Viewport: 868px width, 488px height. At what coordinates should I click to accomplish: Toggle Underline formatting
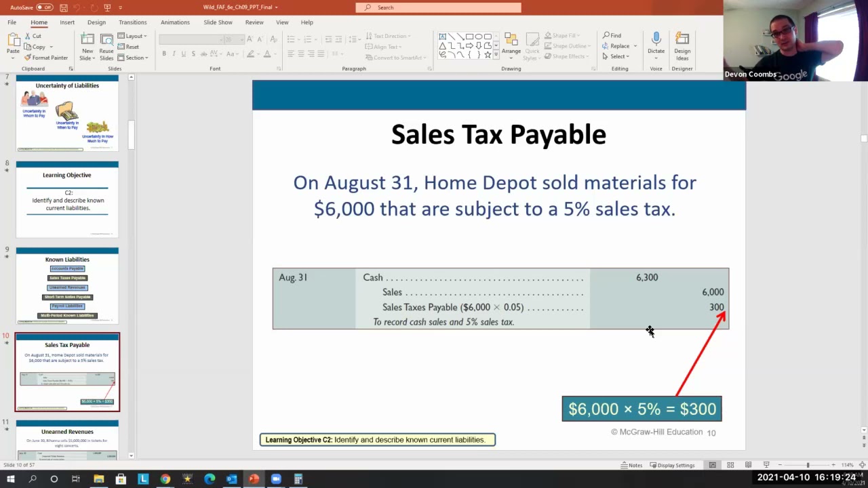pos(183,54)
